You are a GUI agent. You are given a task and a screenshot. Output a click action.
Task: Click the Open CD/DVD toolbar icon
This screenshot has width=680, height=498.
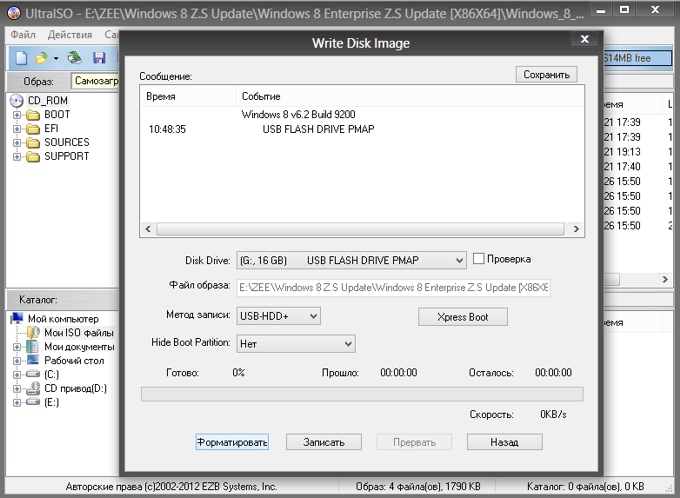click(75, 58)
